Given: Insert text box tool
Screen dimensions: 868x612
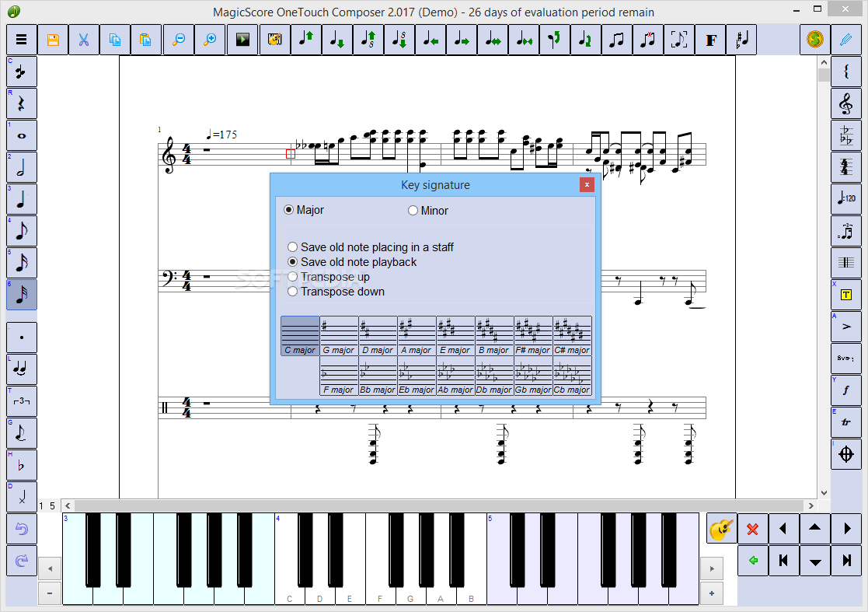Looking at the screenshot, I should (846, 295).
